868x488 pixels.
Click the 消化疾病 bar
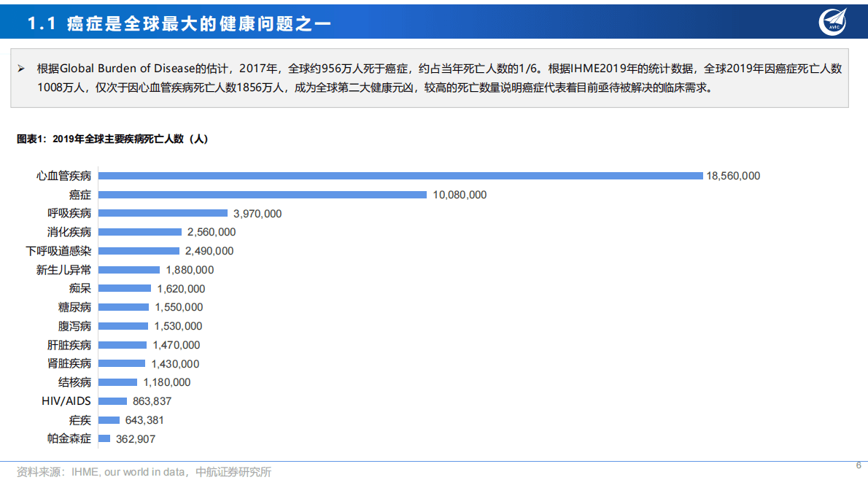tap(140, 232)
